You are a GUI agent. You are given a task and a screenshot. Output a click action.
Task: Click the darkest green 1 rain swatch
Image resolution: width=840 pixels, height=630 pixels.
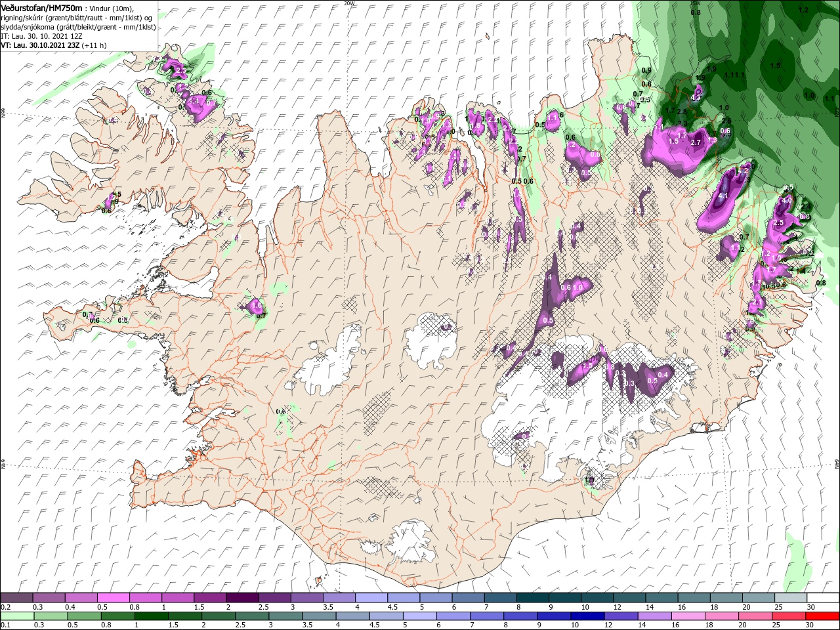(152, 616)
